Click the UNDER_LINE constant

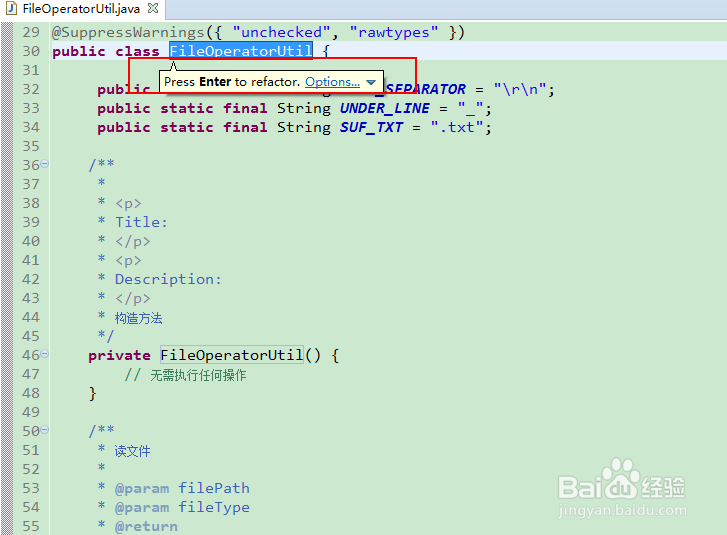point(384,108)
